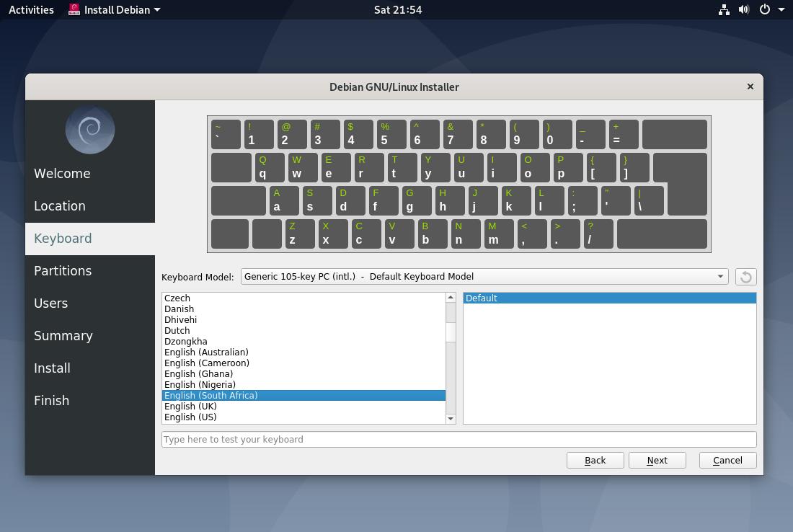Open the Activities overview
793x532 pixels.
coord(31,9)
